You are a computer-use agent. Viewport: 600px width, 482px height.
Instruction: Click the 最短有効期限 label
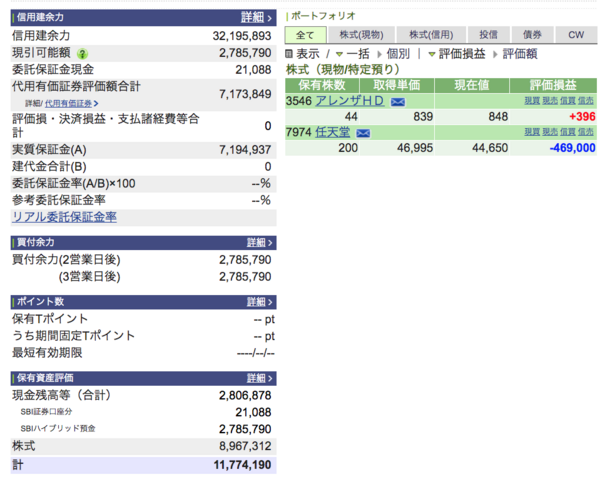[47, 353]
